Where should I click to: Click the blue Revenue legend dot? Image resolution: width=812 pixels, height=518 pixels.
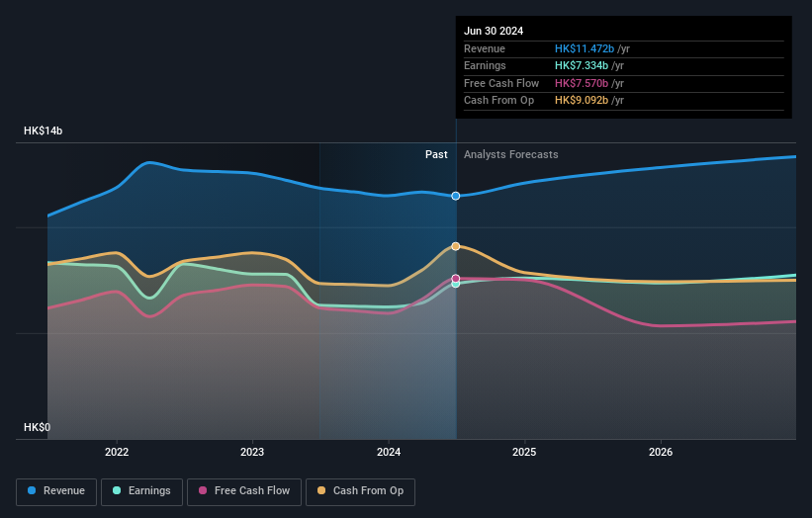point(32,490)
